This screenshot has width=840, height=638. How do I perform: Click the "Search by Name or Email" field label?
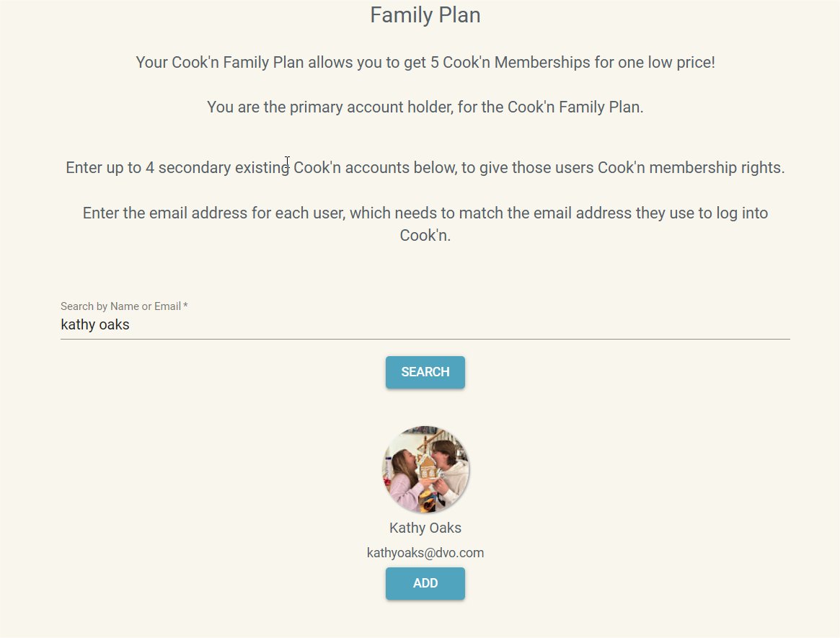(120, 306)
